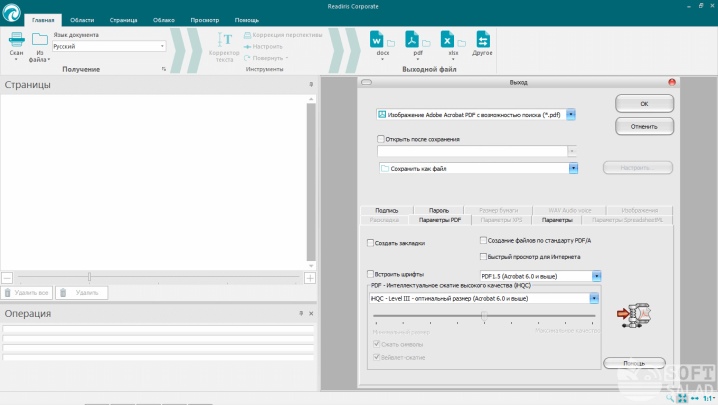This screenshot has width=718, height=405.
Task: Open the Параметры tab in dialog
Action: (x=557, y=220)
